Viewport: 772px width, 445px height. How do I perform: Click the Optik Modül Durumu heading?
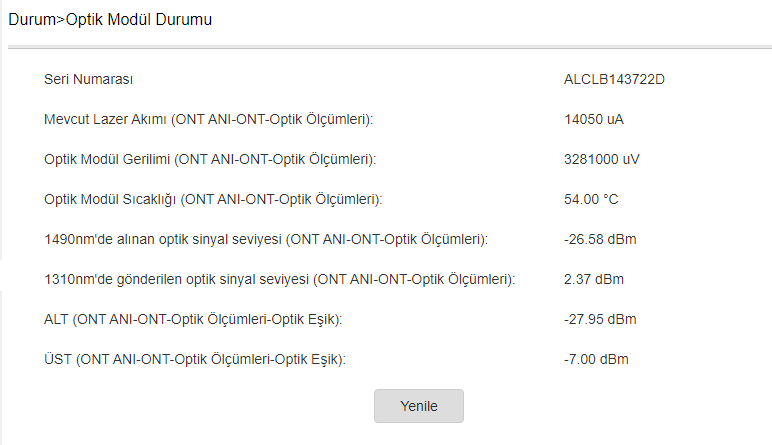(x=138, y=19)
